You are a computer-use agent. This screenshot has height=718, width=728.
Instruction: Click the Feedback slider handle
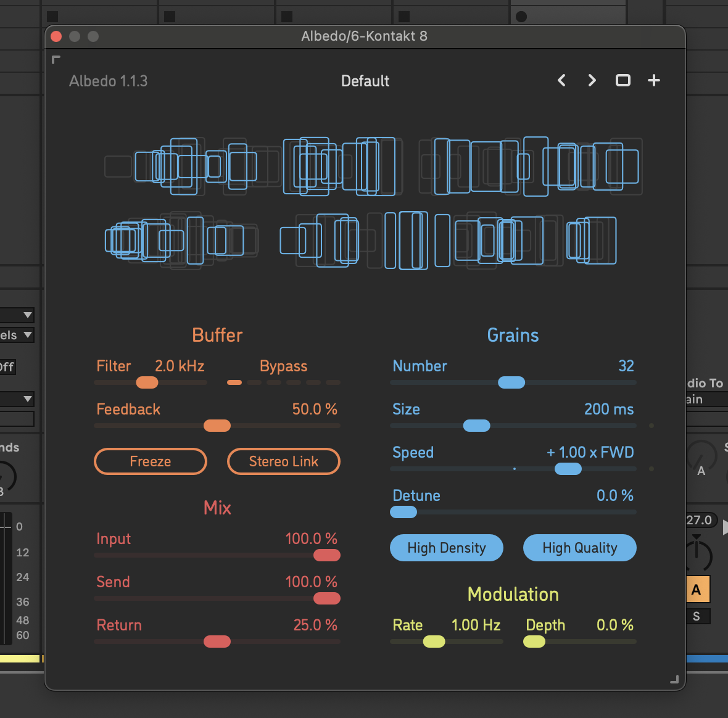pos(217,426)
